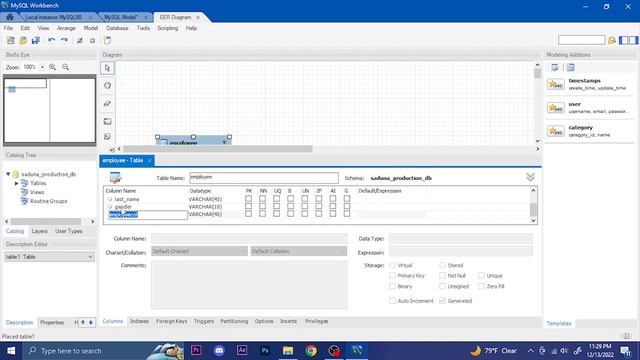Open the Arrange menu
The height and width of the screenshot is (360, 640).
[66, 28]
